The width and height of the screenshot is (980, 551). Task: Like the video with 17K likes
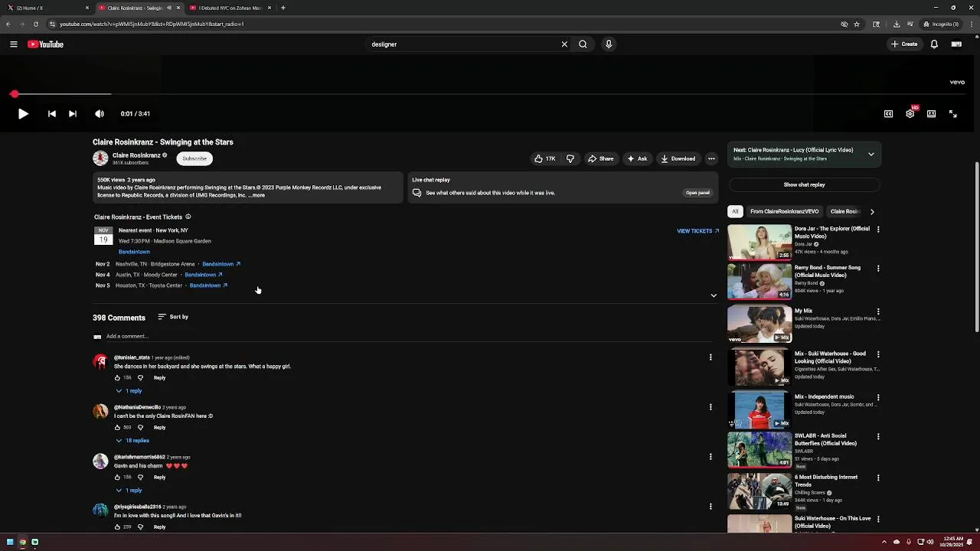coord(545,158)
